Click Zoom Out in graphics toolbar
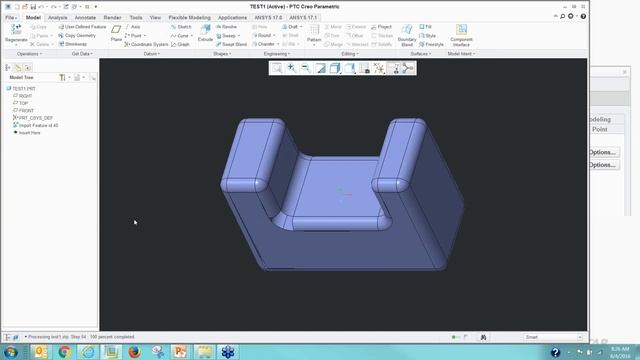 (306, 68)
